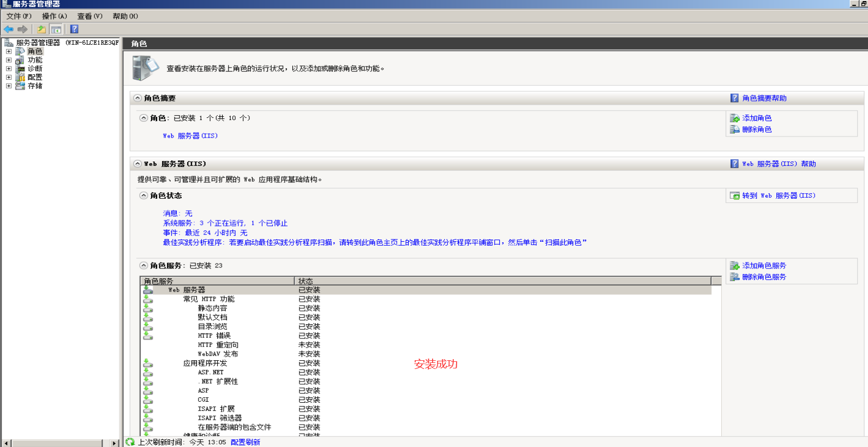This screenshot has width=868, height=447.
Task: Click the 状态 column header
Action: click(502, 281)
